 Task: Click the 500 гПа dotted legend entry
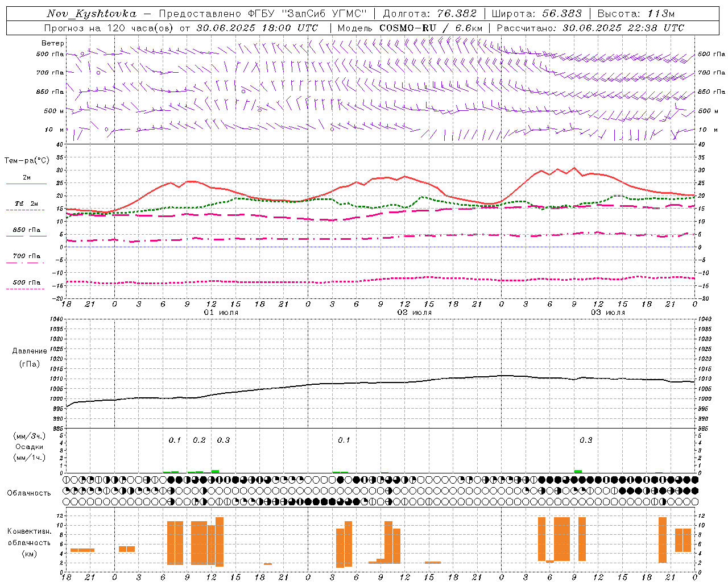27,282
